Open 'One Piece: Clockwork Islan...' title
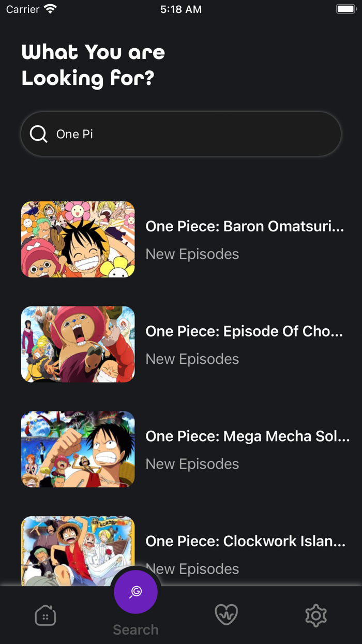 click(x=245, y=541)
